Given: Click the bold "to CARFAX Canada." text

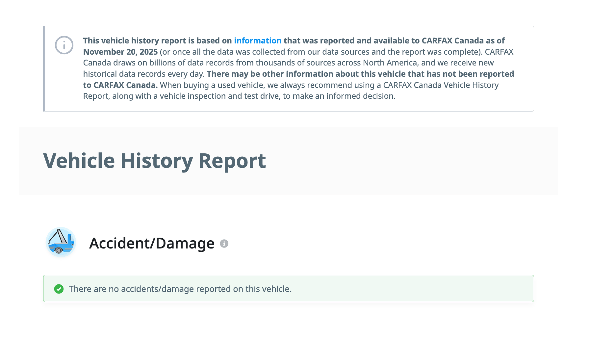Looking at the screenshot, I should click(x=120, y=85).
